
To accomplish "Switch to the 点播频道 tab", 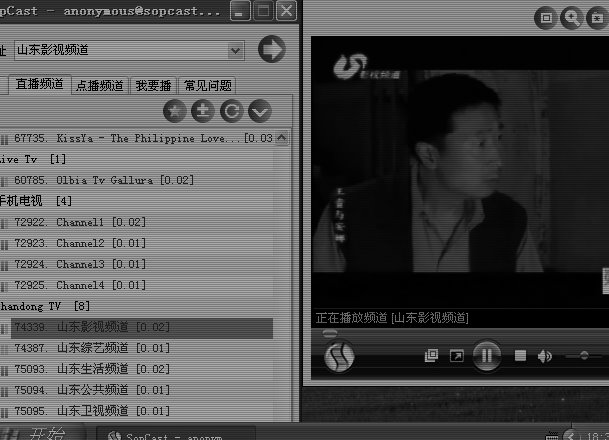I will point(100,85).
